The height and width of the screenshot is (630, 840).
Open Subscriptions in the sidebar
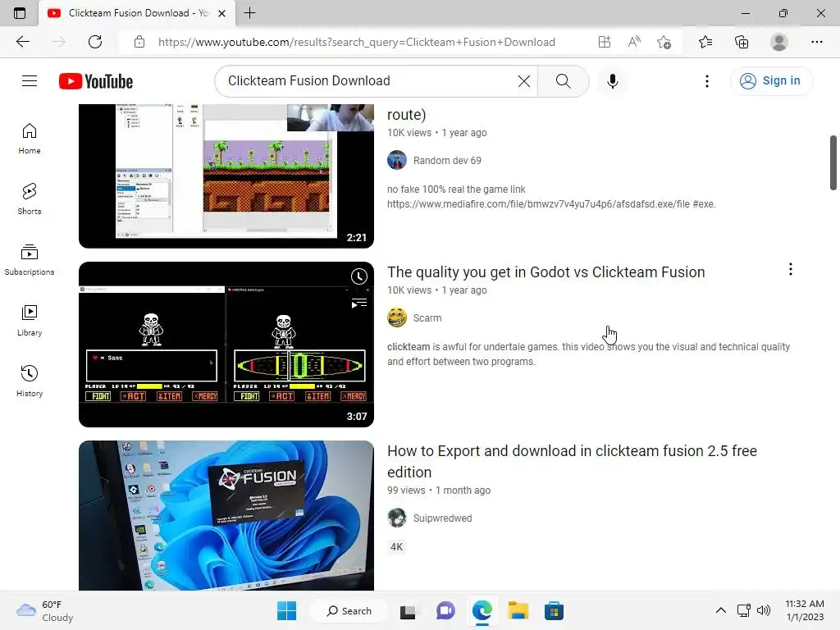point(30,260)
